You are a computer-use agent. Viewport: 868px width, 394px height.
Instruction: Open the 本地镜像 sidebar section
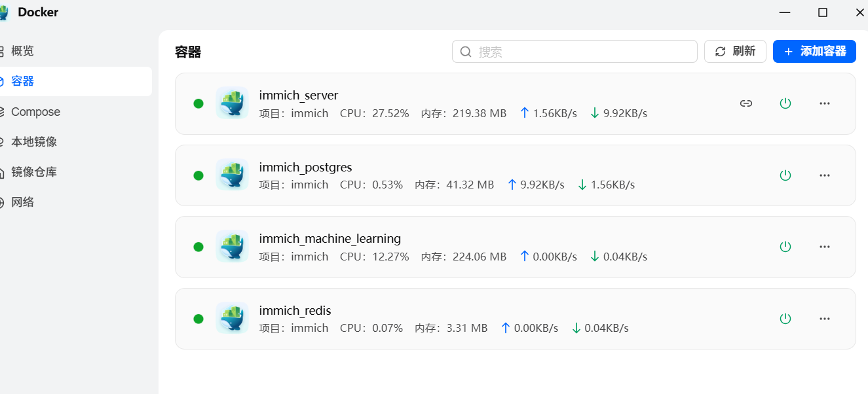33,142
